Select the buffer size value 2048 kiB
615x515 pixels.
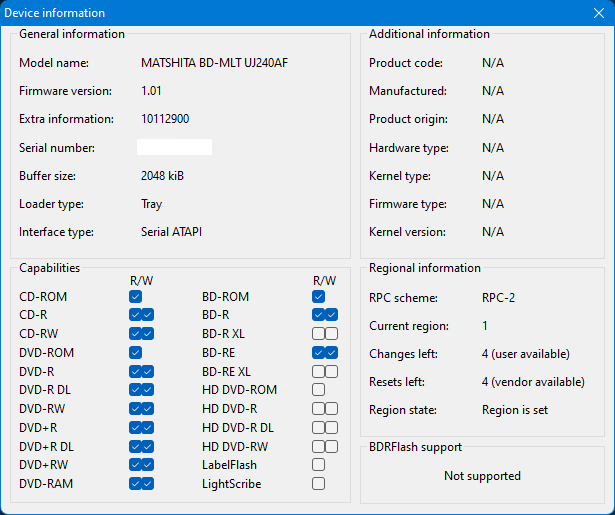coord(162,176)
